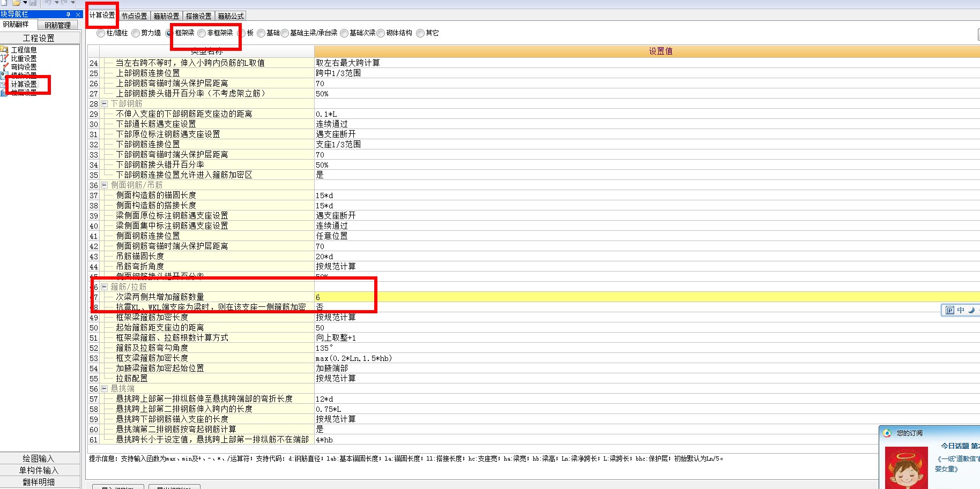The width and height of the screenshot is (980, 489).
Task: Open the 钢筋管理 navigation tab
Action: point(58,25)
